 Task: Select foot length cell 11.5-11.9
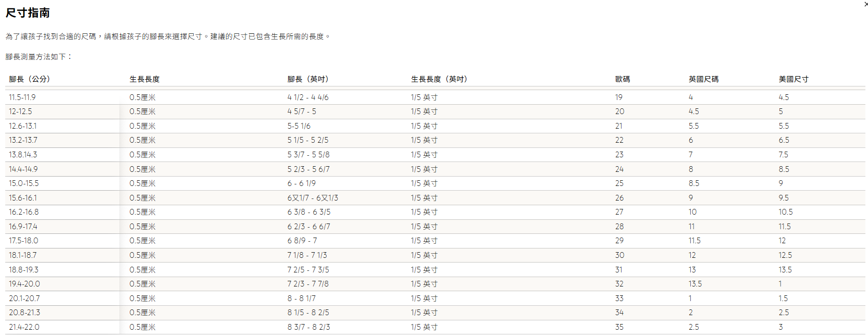coord(22,97)
